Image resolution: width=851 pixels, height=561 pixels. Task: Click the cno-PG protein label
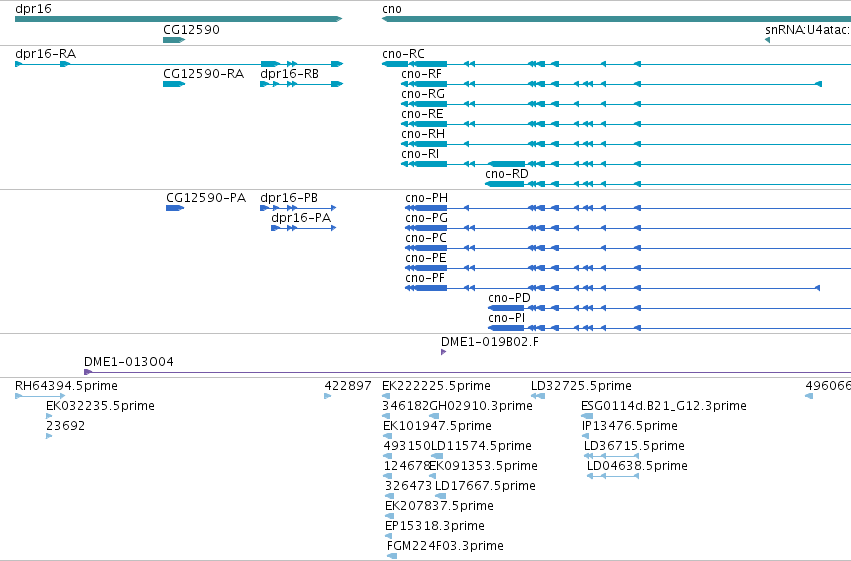coord(427,218)
